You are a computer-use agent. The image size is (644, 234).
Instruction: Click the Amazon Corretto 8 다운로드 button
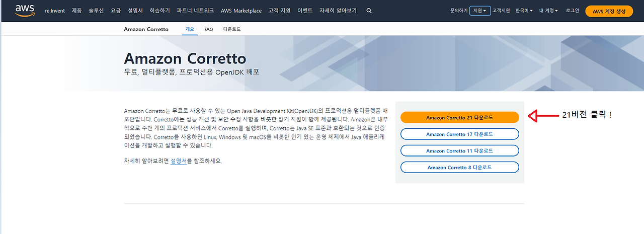click(459, 167)
